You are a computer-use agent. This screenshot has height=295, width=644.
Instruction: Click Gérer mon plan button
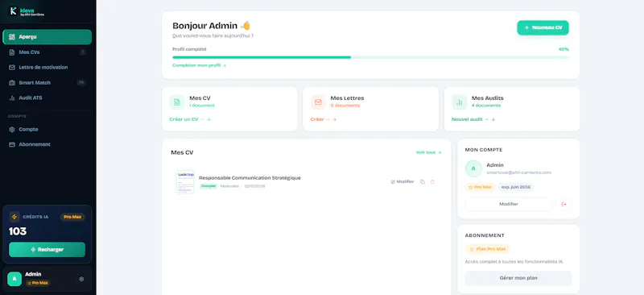(x=518, y=278)
